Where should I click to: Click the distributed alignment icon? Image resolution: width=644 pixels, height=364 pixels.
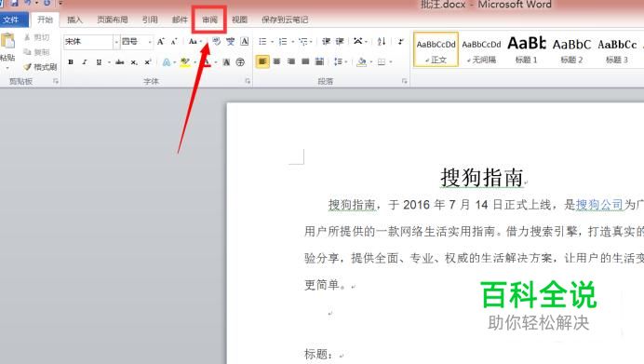pos(319,61)
